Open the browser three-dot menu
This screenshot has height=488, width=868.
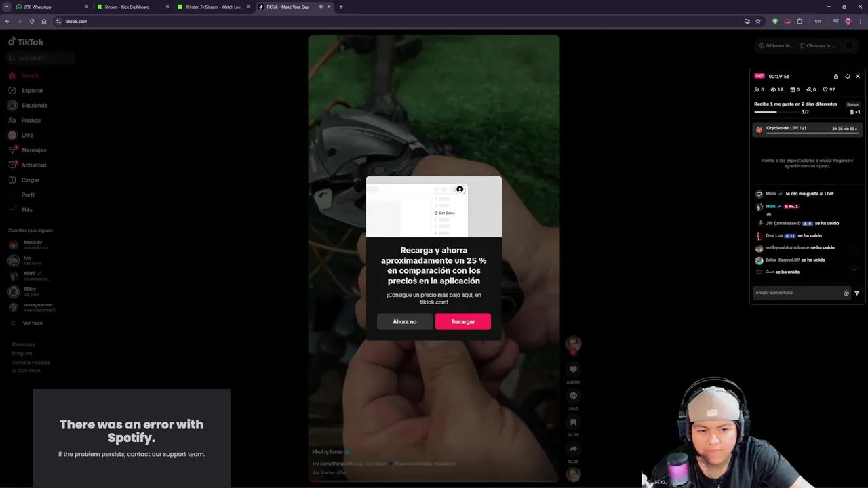pyautogui.click(x=860, y=21)
